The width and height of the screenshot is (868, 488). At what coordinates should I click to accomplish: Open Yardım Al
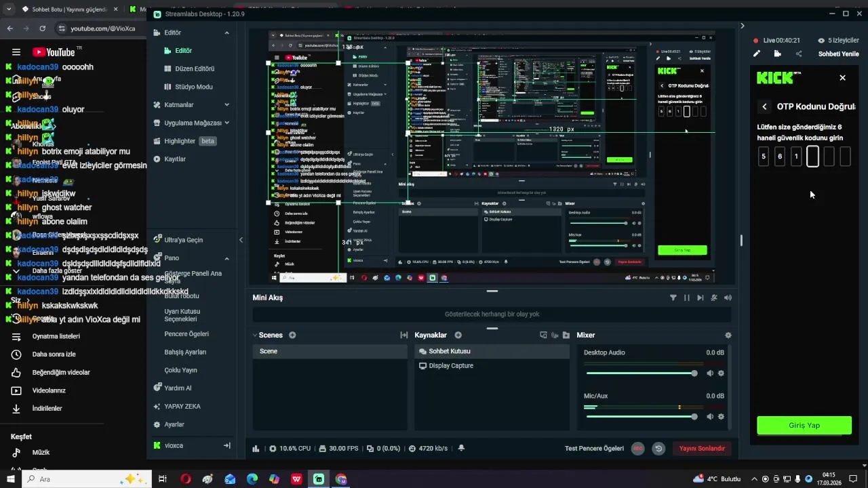(172, 388)
